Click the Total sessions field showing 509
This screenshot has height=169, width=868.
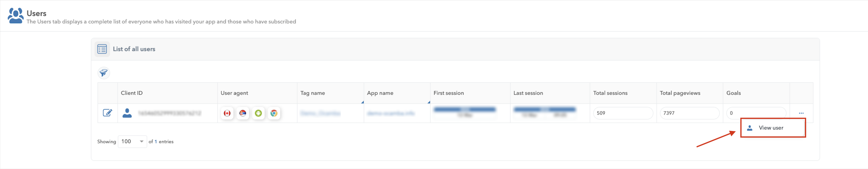[623, 113]
